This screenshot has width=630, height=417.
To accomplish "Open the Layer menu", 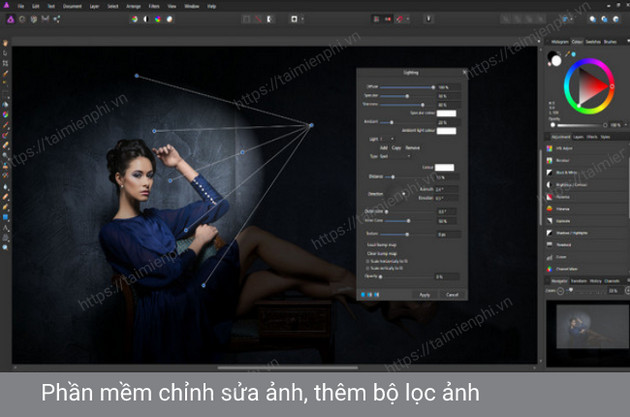I will point(94,6).
